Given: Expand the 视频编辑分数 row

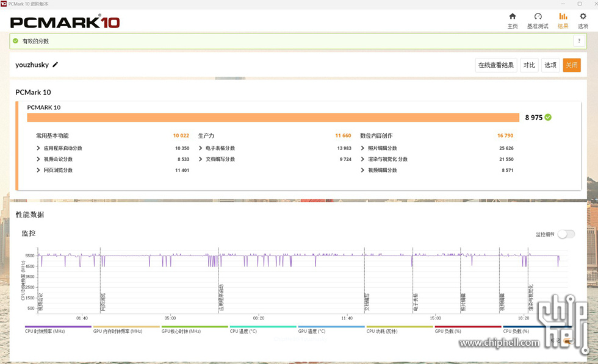Looking at the screenshot, I should [362, 170].
